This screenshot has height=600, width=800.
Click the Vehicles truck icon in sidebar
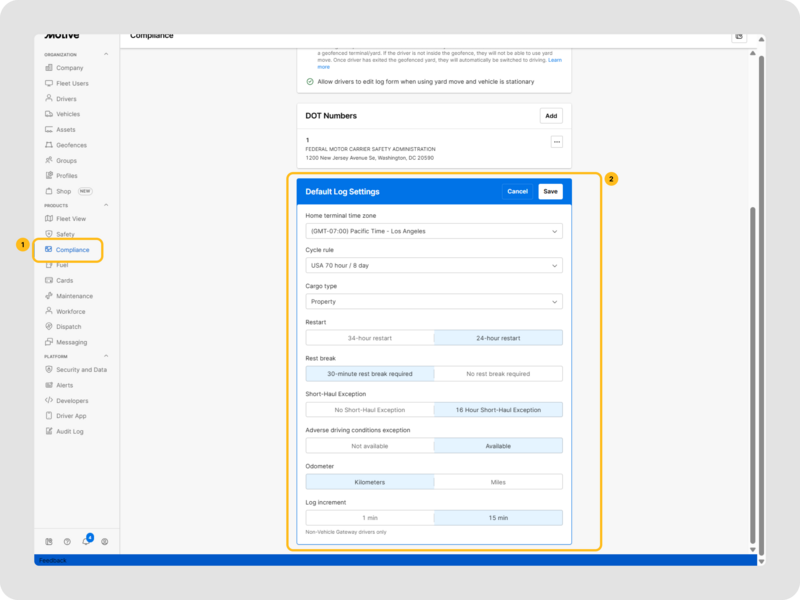pos(48,114)
